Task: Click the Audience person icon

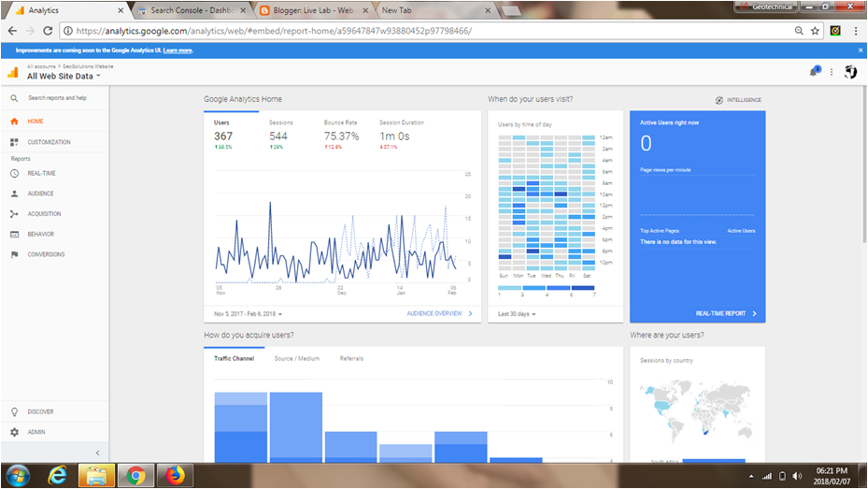Action: click(x=14, y=194)
